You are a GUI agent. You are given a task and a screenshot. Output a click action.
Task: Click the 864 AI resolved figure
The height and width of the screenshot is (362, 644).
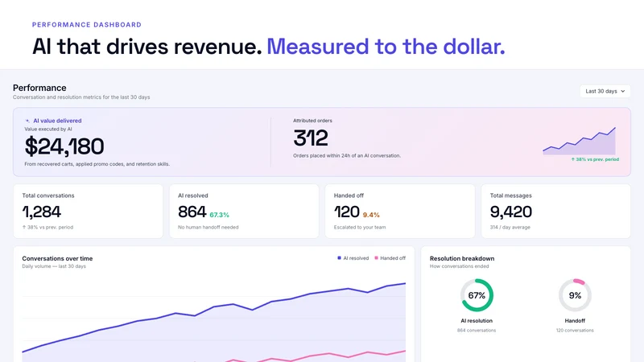click(192, 212)
